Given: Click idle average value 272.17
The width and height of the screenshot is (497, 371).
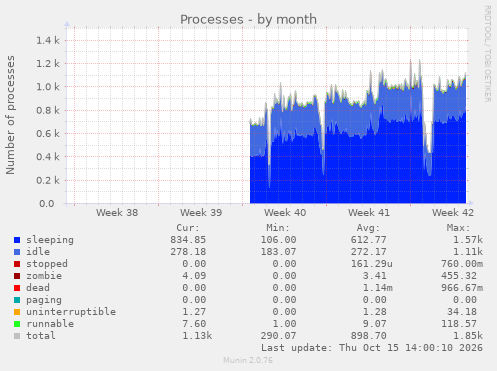Looking at the screenshot, I should (368, 252).
